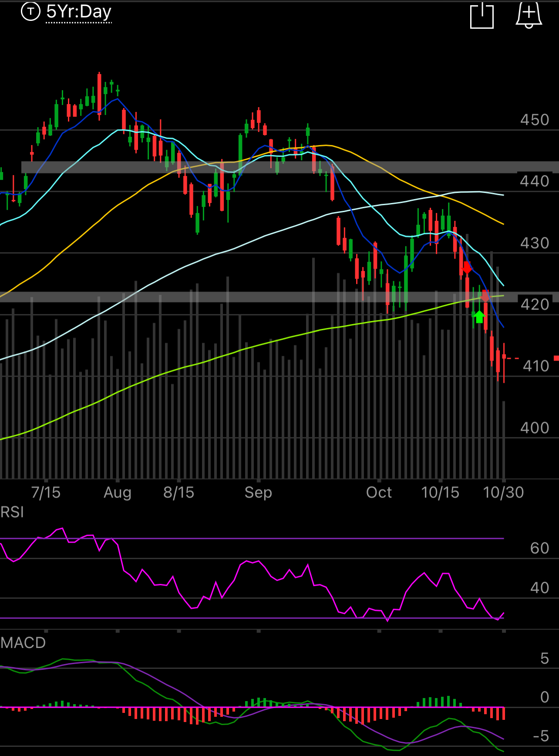Tap the MACD 5 level label
The width and height of the screenshot is (559, 756).
coord(544,658)
